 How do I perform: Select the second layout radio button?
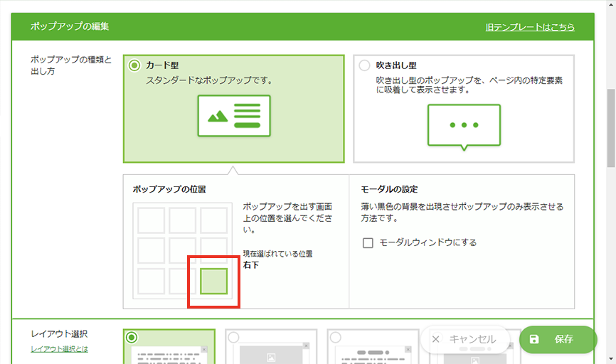point(233,337)
